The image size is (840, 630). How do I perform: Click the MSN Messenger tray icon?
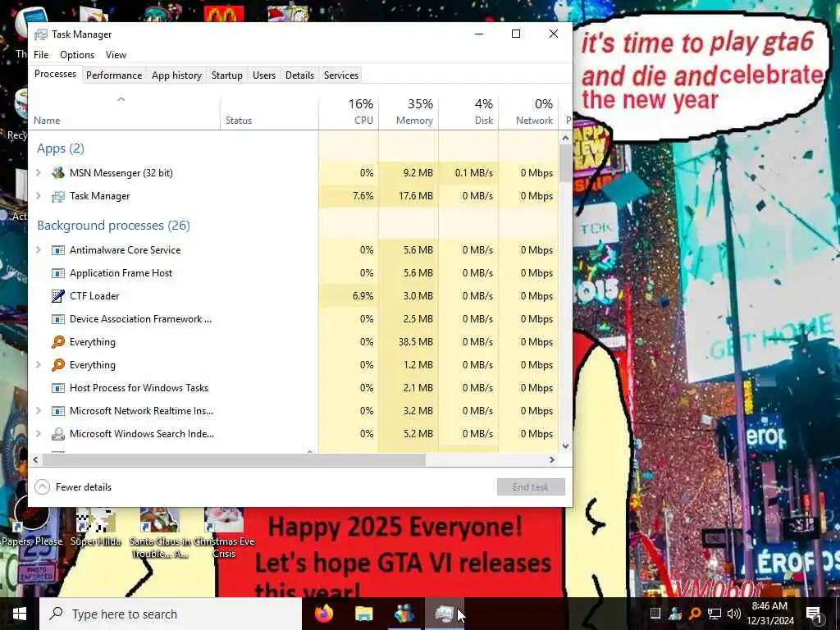pyautogui.click(x=675, y=614)
